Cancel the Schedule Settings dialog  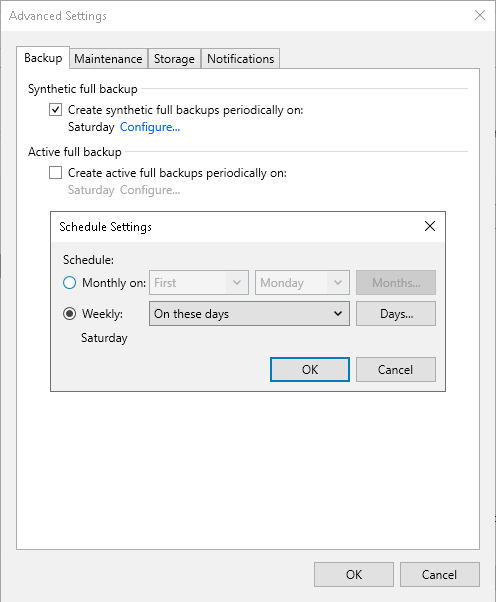point(396,369)
